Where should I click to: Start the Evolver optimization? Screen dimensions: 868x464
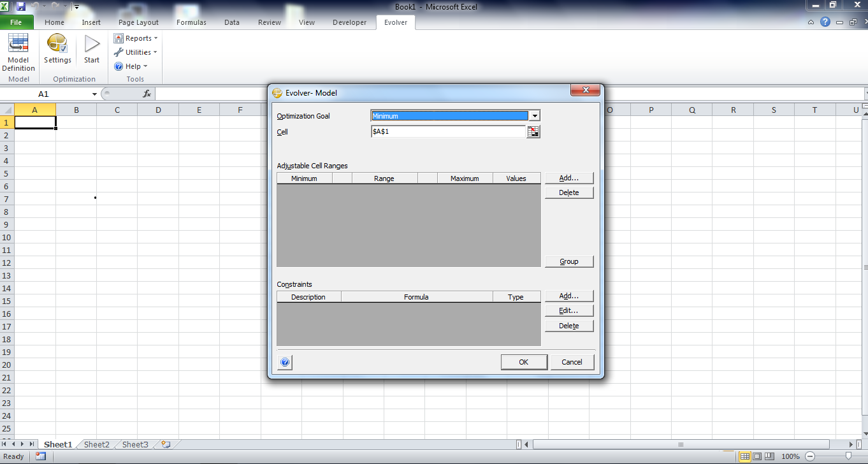pyautogui.click(x=92, y=50)
